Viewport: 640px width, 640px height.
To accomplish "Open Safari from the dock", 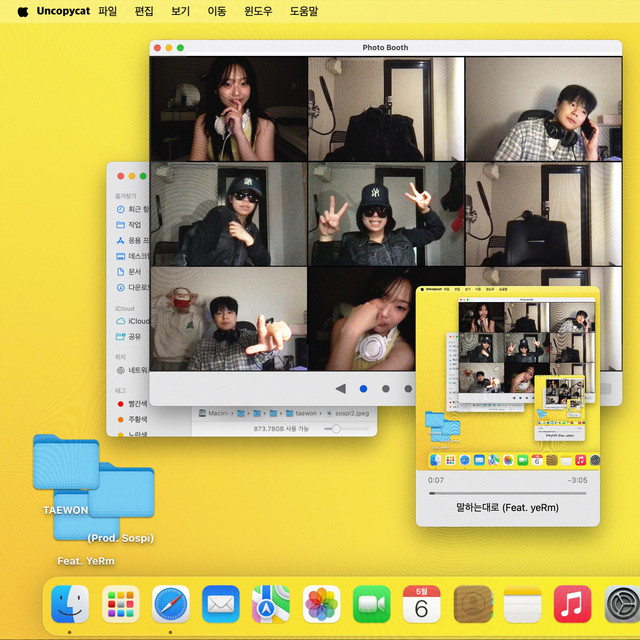I will click(171, 604).
